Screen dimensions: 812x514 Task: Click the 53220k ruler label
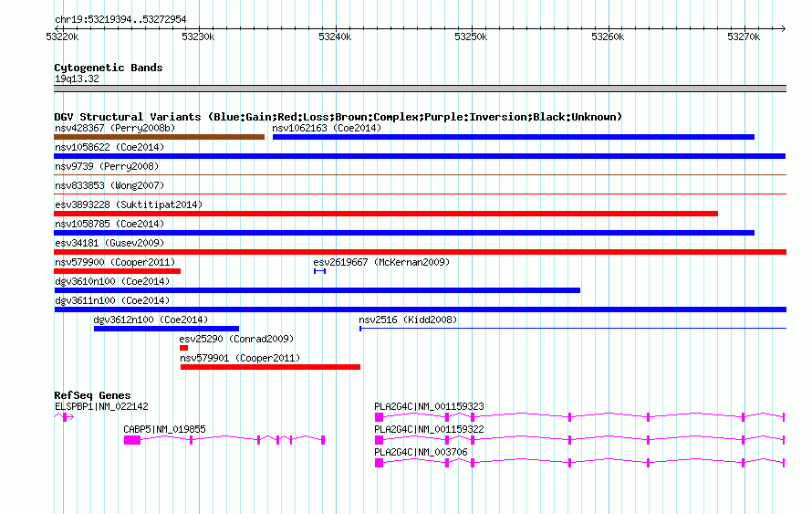tap(62, 37)
